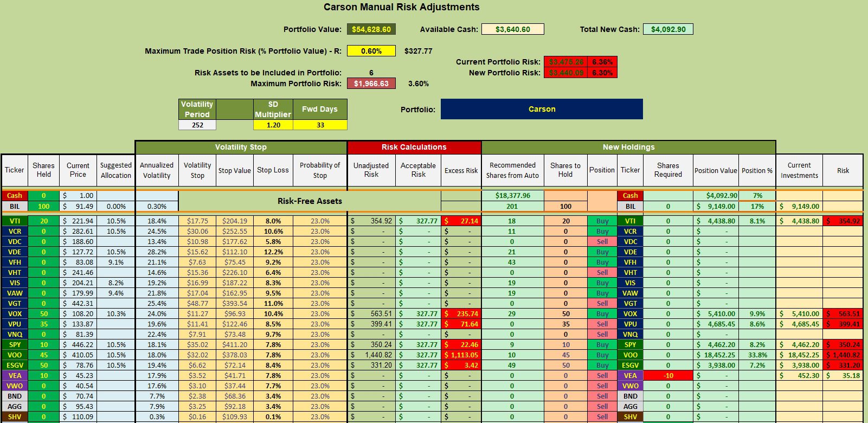Click the Carson Manual Risk Adjustments title
The height and width of the screenshot is (423, 868).
click(401, 7)
